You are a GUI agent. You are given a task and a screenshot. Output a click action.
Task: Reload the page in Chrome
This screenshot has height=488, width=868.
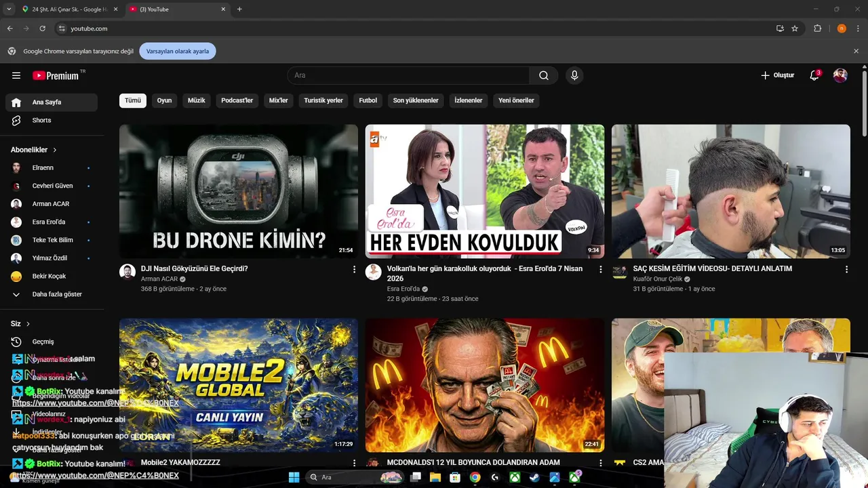pyautogui.click(x=42, y=28)
